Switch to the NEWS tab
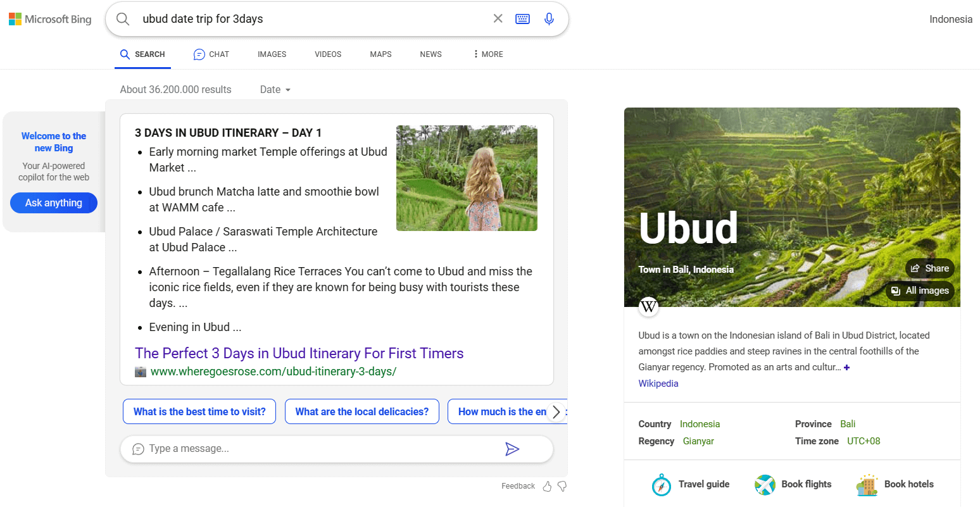The height and width of the screenshot is (507, 980). tap(430, 54)
